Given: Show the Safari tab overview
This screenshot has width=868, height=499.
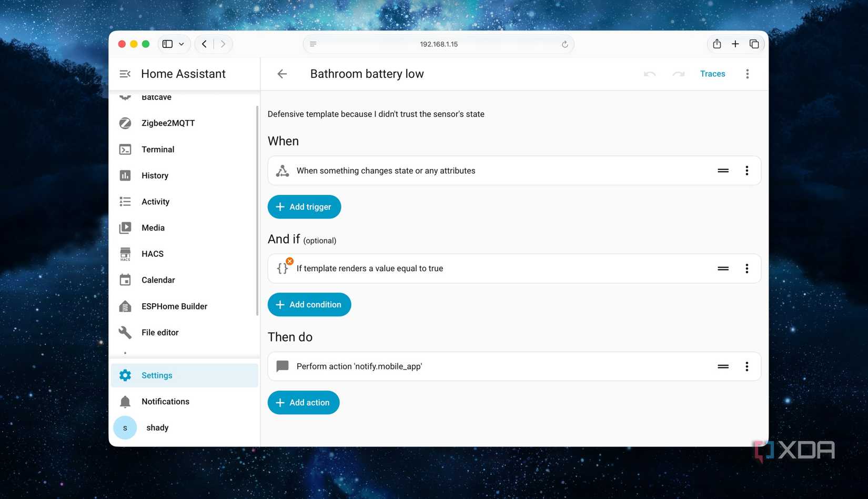Looking at the screenshot, I should click(x=754, y=44).
